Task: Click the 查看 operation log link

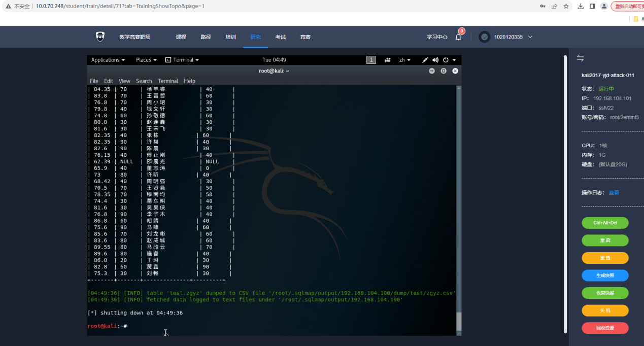Action: point(614,193)
